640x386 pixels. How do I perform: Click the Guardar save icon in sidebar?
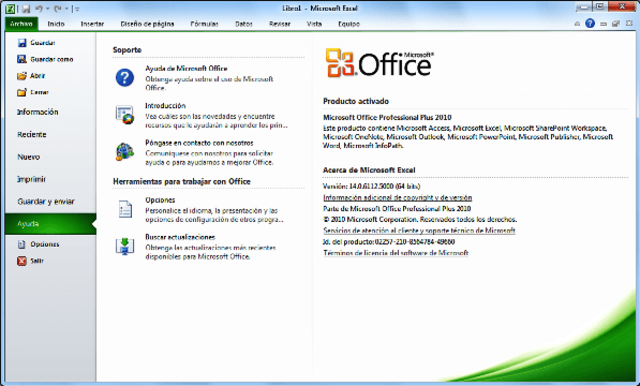[x=22, y=42]
